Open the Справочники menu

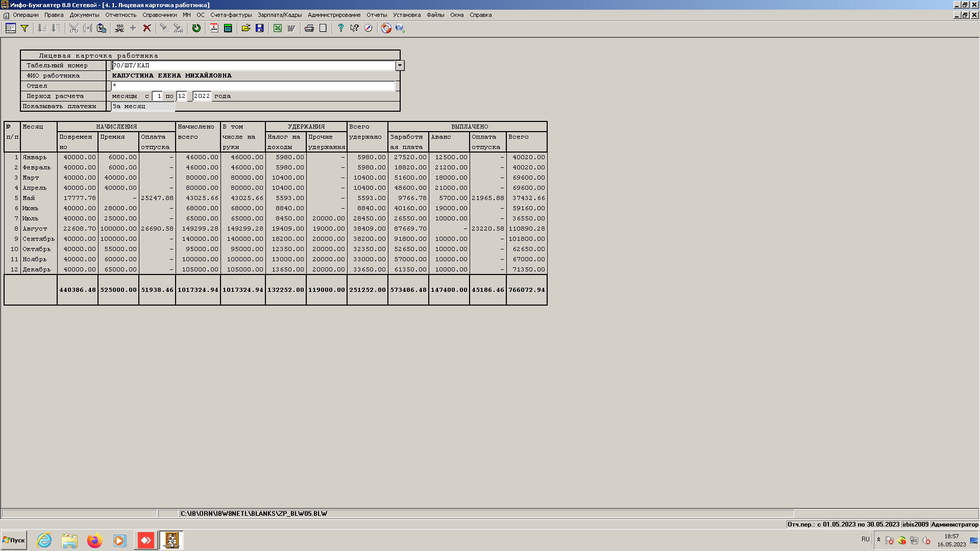point(160,15)
